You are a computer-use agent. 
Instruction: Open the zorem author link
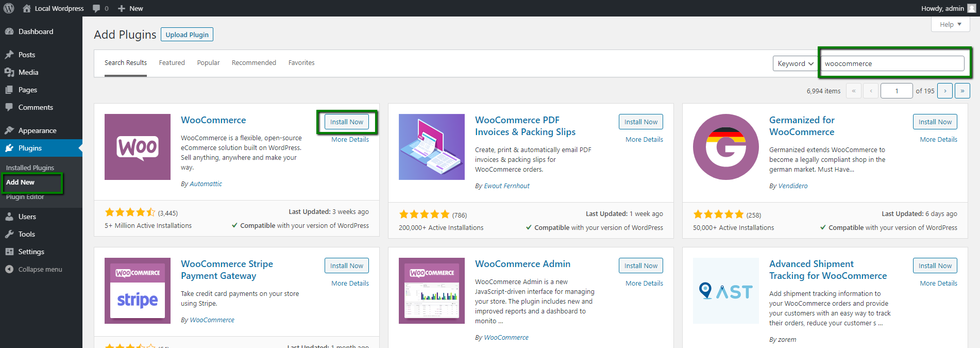pos(787,340)
